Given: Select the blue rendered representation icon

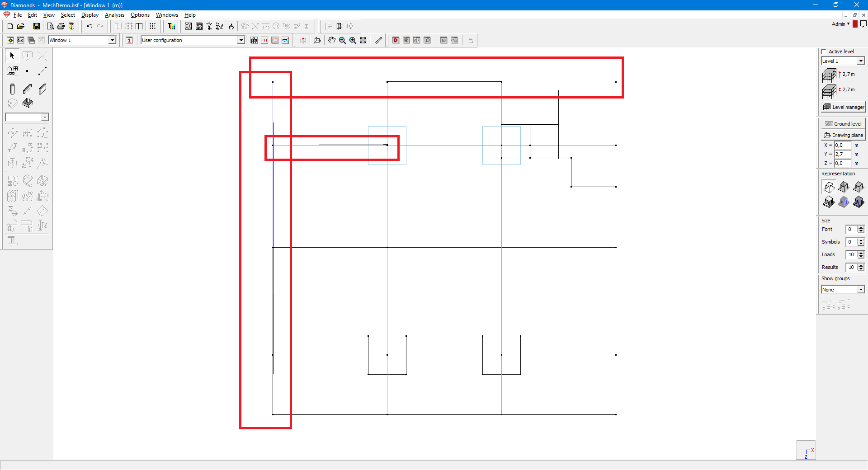Looking at the screenshot, I should (844, 202).
